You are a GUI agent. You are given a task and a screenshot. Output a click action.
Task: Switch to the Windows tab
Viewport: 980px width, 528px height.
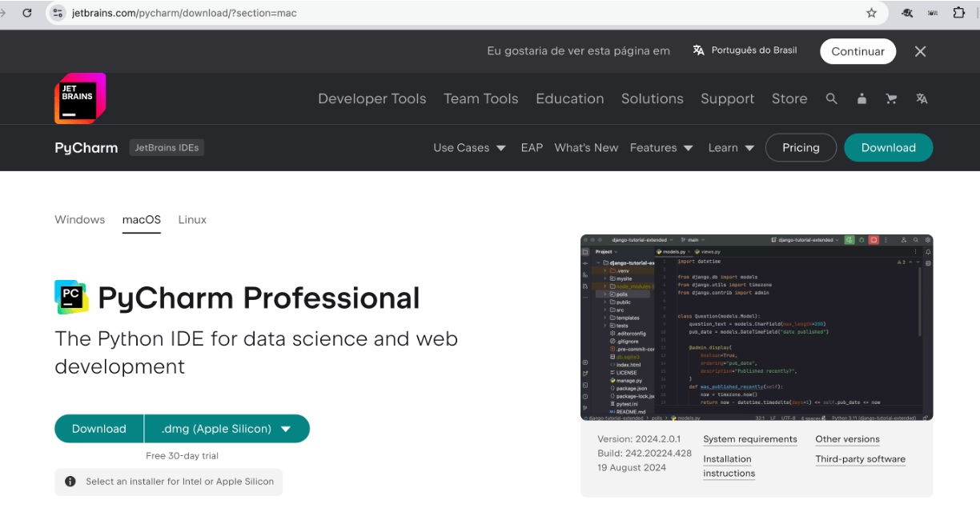coord(80,220)
